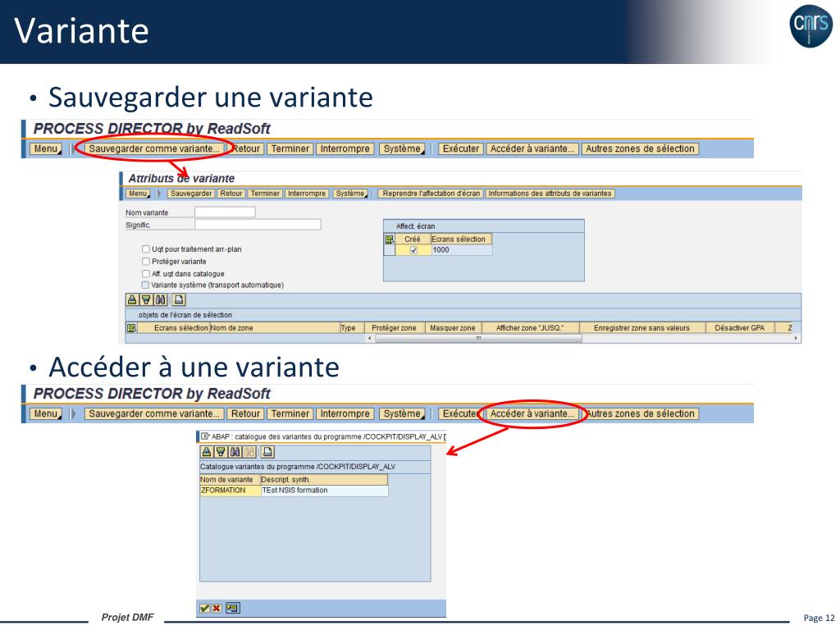Screen dimensions: 840x630
Task: Open Menu under 'Accéder à une variante' heading
Action: (x=46, y=413)
